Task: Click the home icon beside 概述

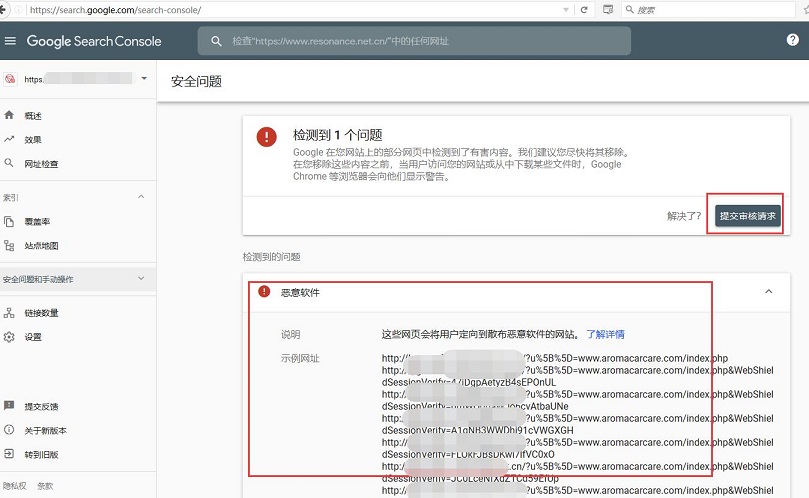Action: click(9, 115)
